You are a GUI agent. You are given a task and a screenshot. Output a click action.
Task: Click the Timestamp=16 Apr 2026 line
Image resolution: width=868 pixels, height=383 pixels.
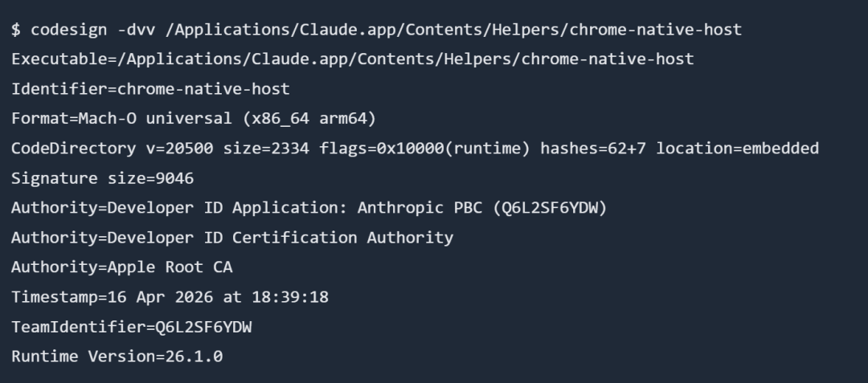tap(170, 297)
